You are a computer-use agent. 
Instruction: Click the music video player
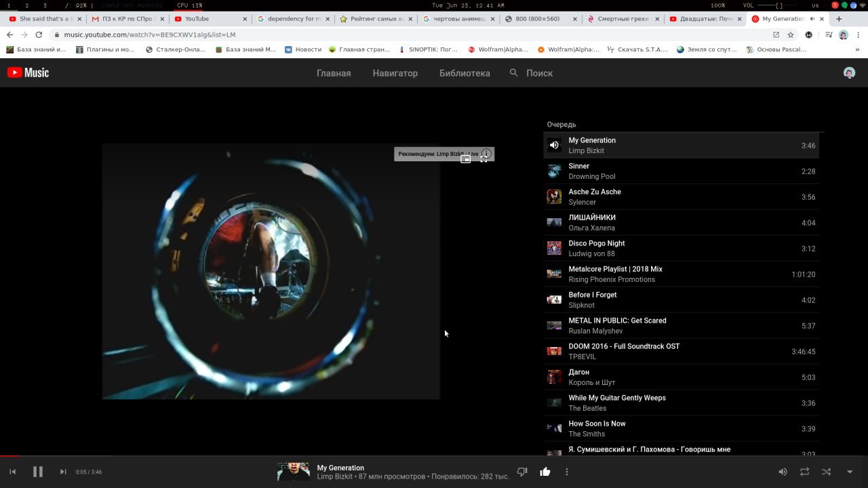tap(271, 271)
